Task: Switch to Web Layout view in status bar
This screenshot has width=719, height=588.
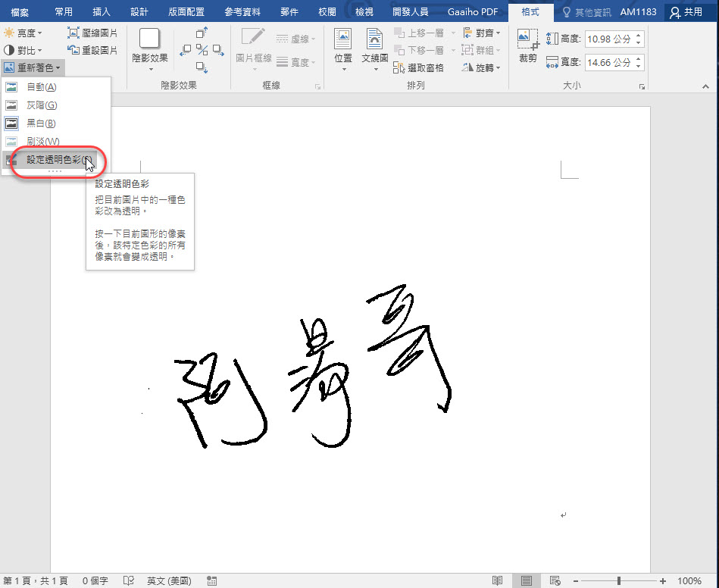Action: click(554, 580)
